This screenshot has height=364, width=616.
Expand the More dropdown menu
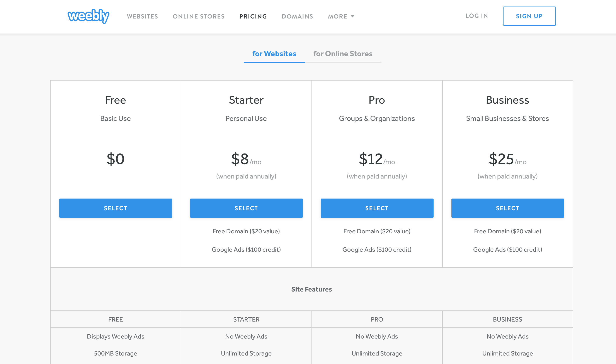pyautogui.click(x=341, y=16)
